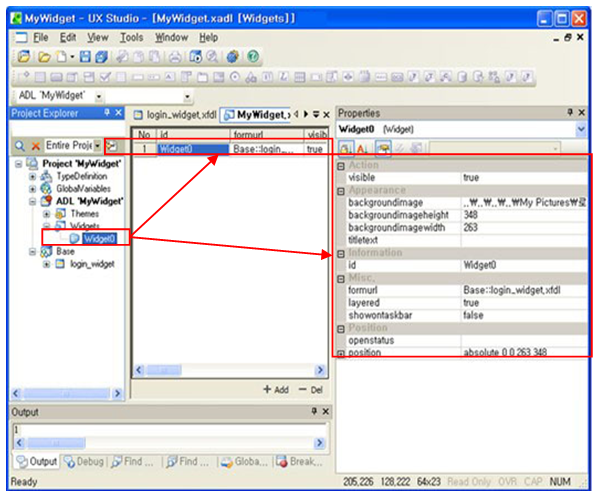Click the orange X clear search icon
The height and width of the screenshot is (496, 597).
35,146
